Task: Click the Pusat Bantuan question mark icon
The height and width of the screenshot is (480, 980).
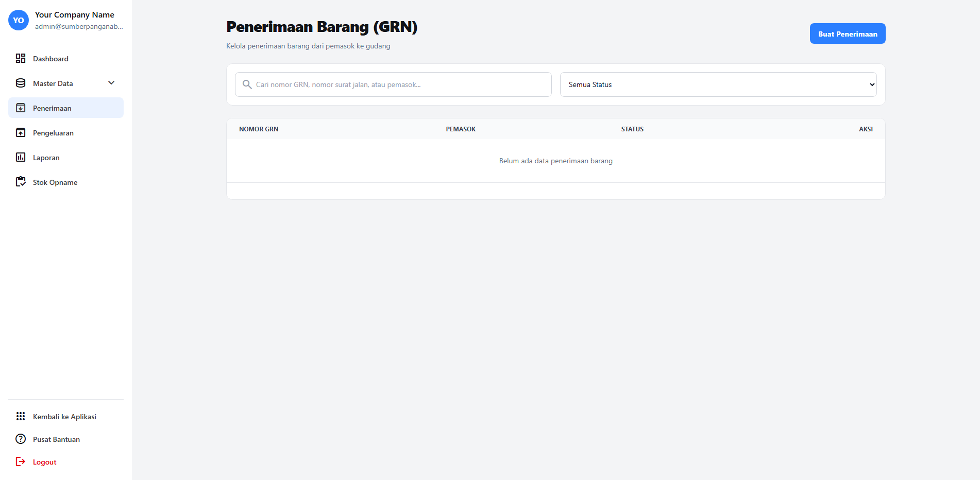Action: tap(21, 439)
